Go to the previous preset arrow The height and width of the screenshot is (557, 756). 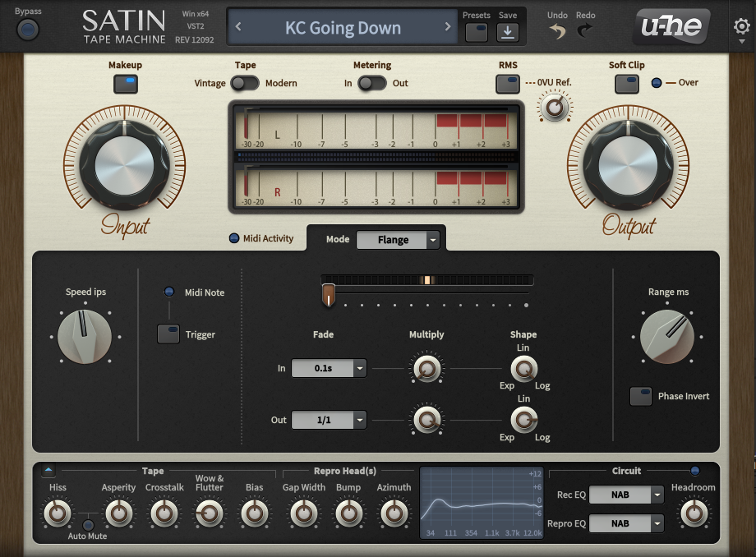pos(239,27)
